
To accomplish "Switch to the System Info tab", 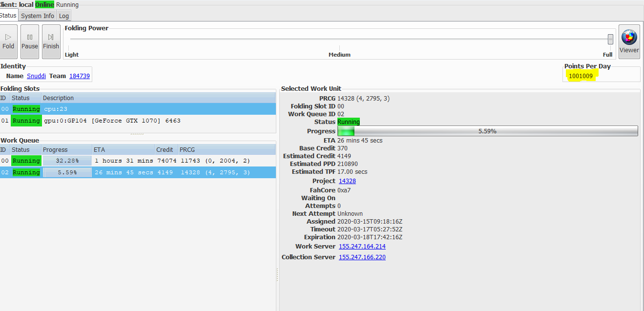I will (38, 16).
